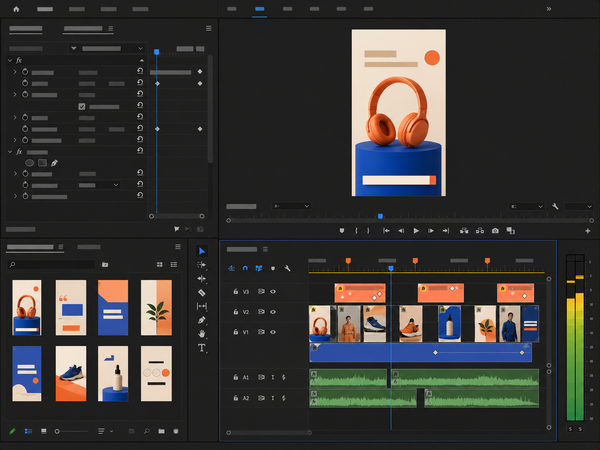Viewport: 600px width, 450px height.
Task: Step back one frame in the monitor
Action: (x=401, y=231)
